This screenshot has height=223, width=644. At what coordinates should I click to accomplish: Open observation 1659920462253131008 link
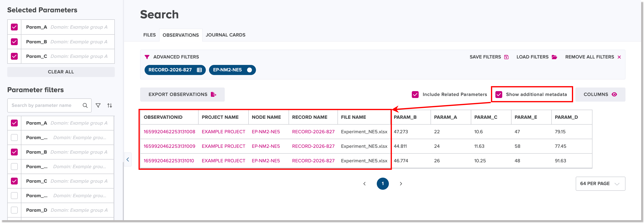pos(169,132)
